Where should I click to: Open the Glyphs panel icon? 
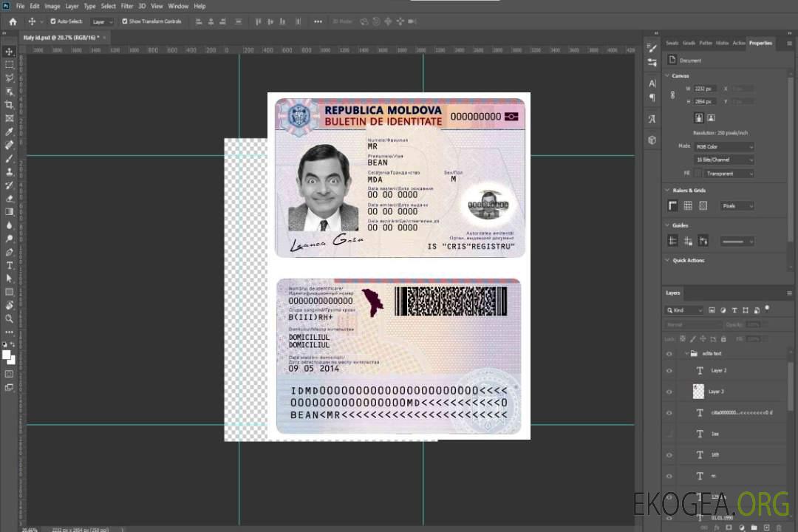point(652,119)
